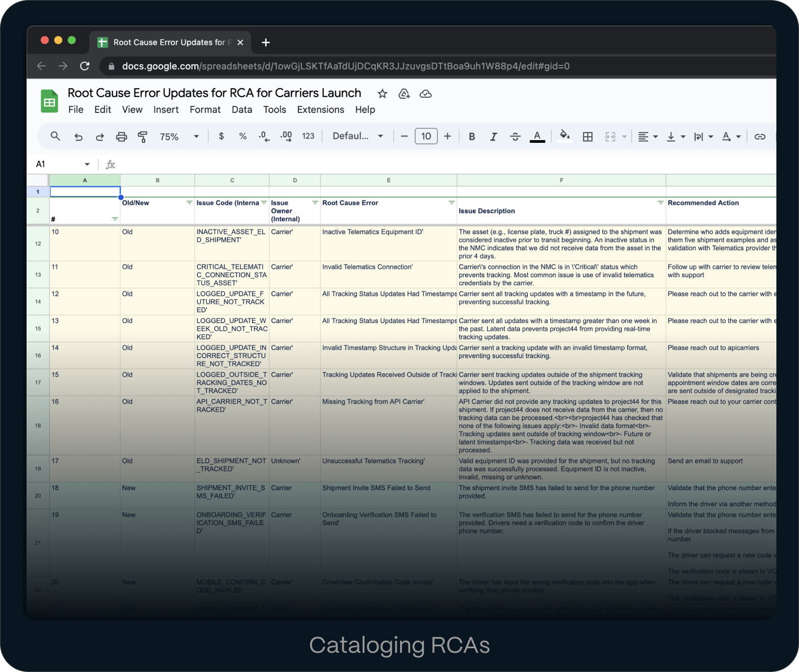Open the Format menu
This screenshot has width=799, height=672.
[x=205, y=110]
